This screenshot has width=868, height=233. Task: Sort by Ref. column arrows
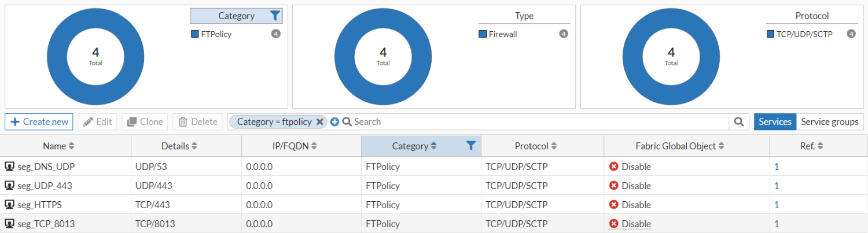[x=820, y=146]
